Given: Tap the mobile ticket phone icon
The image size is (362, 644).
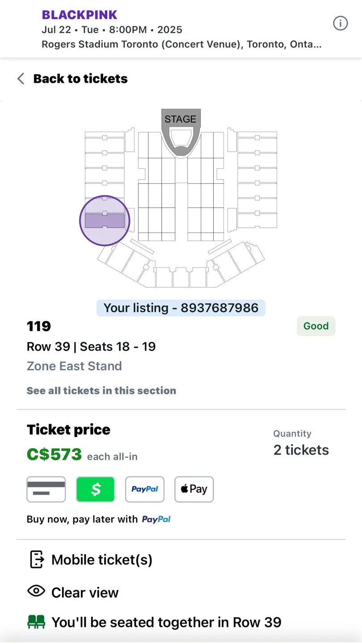Looking at the screenshot, I should point(37,559).
